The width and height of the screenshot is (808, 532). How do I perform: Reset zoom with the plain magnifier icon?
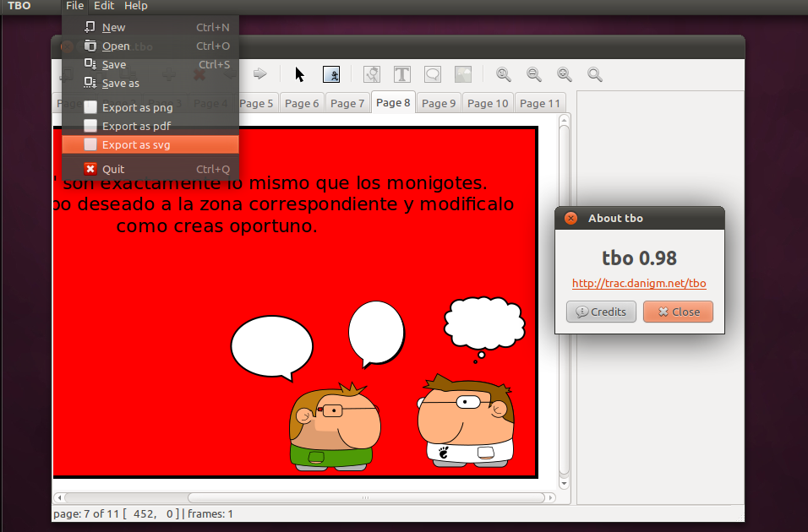coord(594,74)
